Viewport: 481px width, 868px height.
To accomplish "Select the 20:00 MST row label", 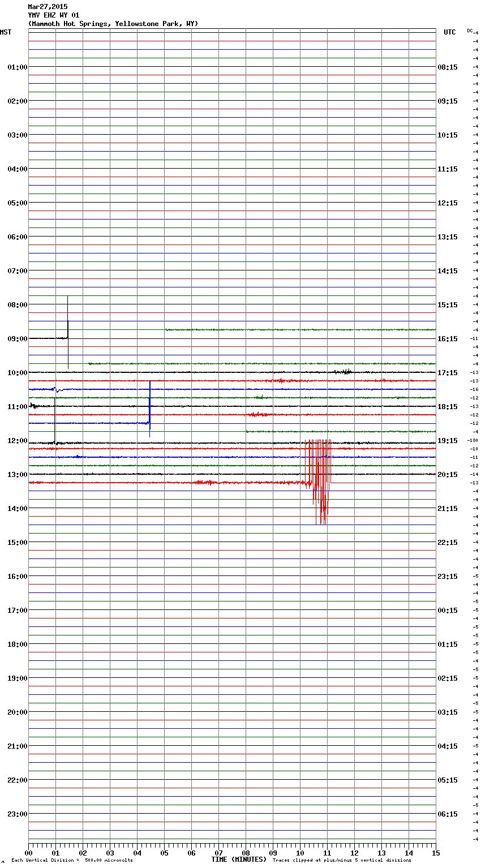I will 18,712.
